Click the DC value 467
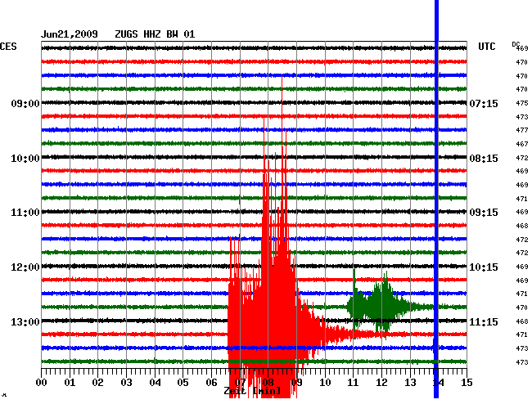 (522, 144)
